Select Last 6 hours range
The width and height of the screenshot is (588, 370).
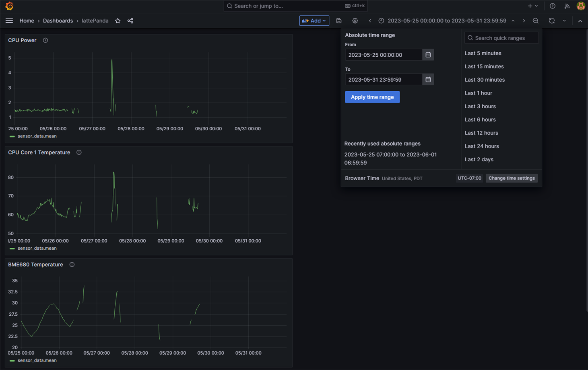[480, 119]
